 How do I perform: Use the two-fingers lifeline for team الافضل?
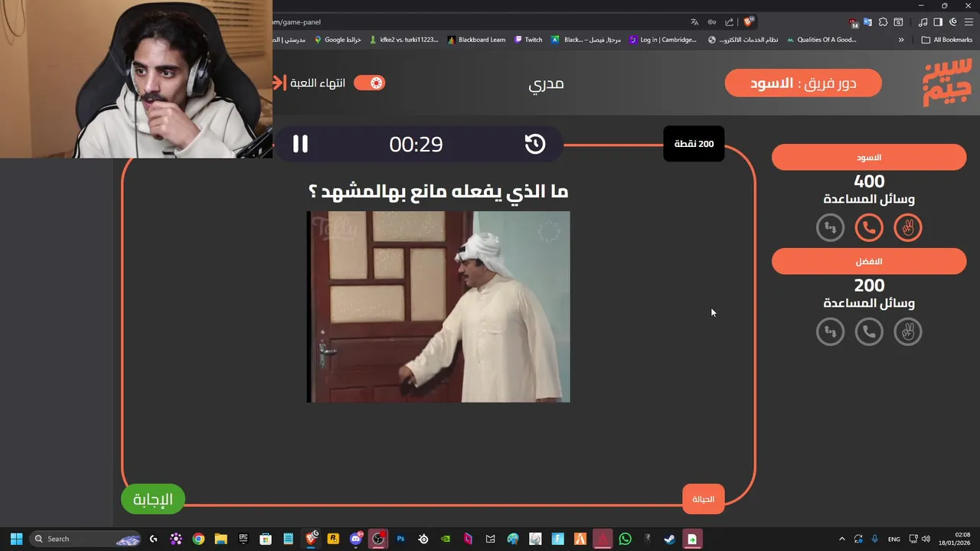point(908,331)
